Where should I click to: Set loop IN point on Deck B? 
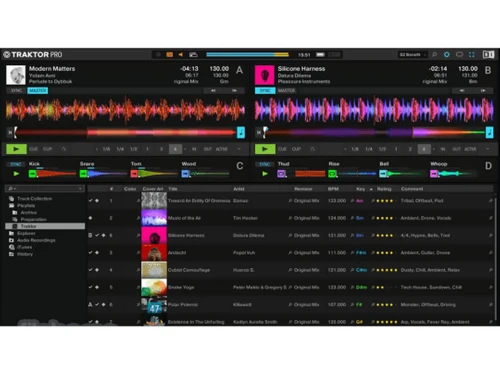443,149
